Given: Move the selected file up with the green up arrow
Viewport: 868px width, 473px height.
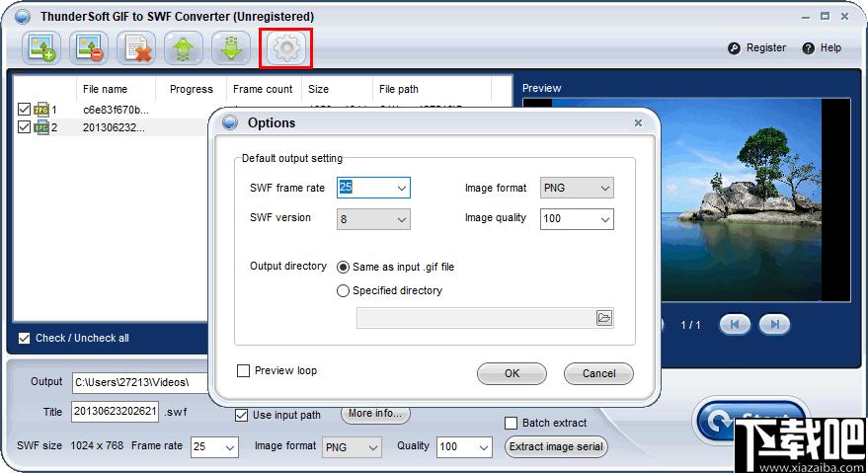Looking at the screenshot, I should pyautogui.click(x=184, y=48).
